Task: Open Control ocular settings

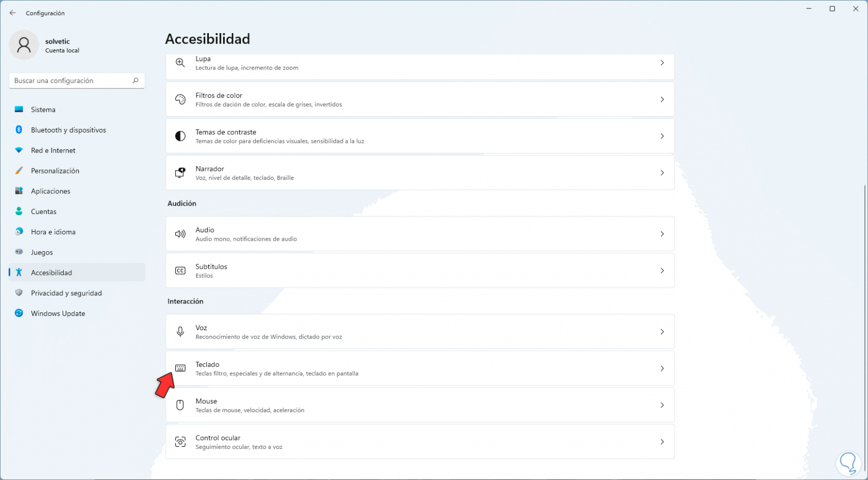Action: coord(420,442)
